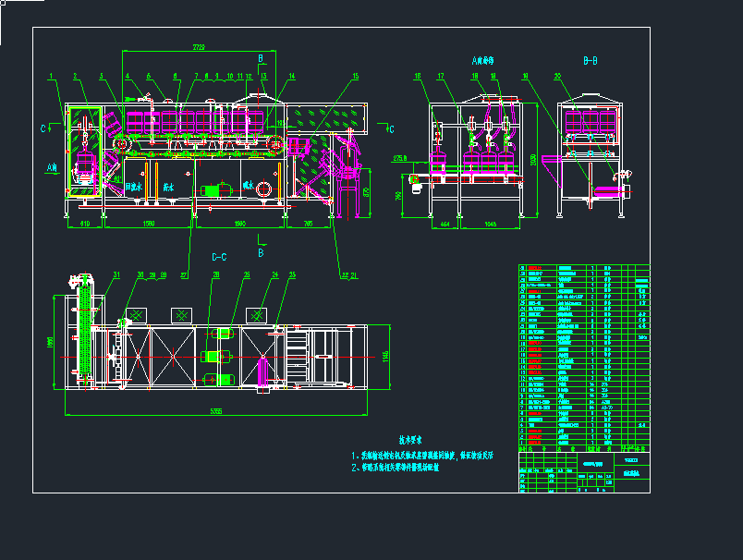743x560 pixels.
Task: Click the 5355 overall length dimension
Action: pyautogui.click(x=215, y=411)
